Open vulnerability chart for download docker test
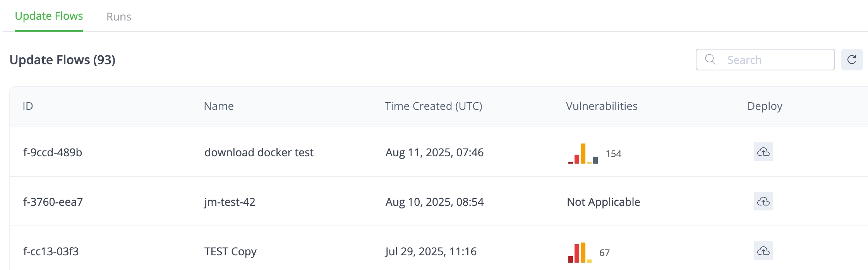This screenshot has width=868, height=270. coord(583,154)
